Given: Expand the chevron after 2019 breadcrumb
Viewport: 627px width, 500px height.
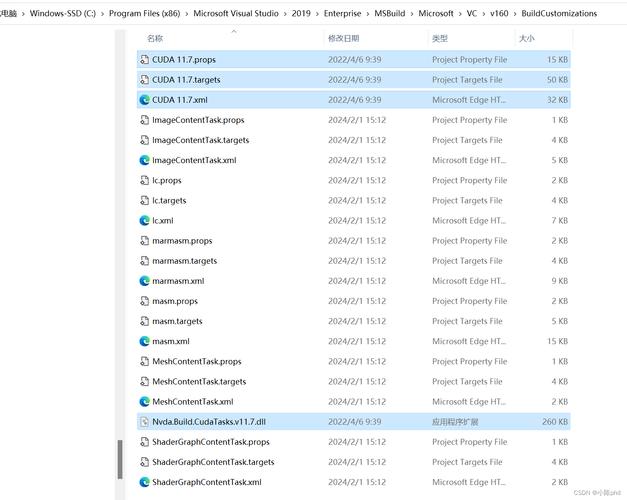Looking at the screenshot, I should coord(317,14).
